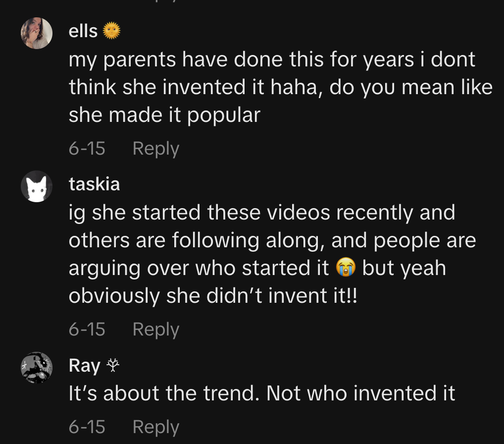Click Ray's comment 'It's about the trend'

pos(261,393)
